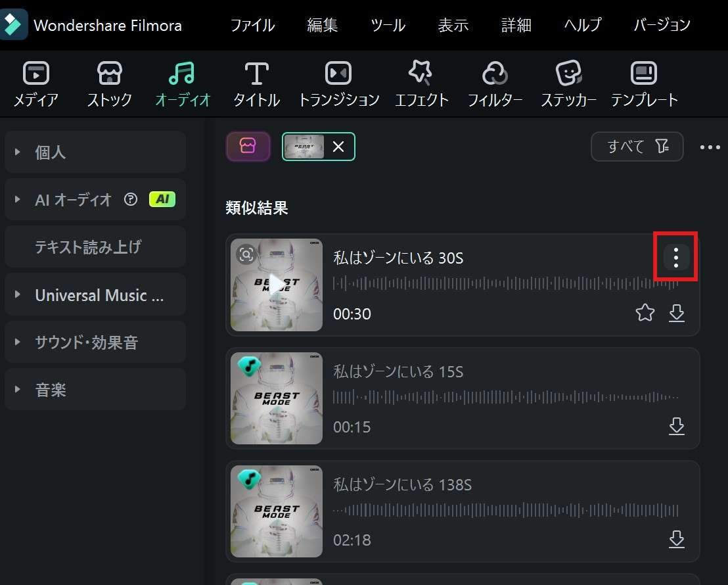Screen dimensions: 728x585
Task: Select the 15S track Beast Mode thumbnail
Action: 276,398
